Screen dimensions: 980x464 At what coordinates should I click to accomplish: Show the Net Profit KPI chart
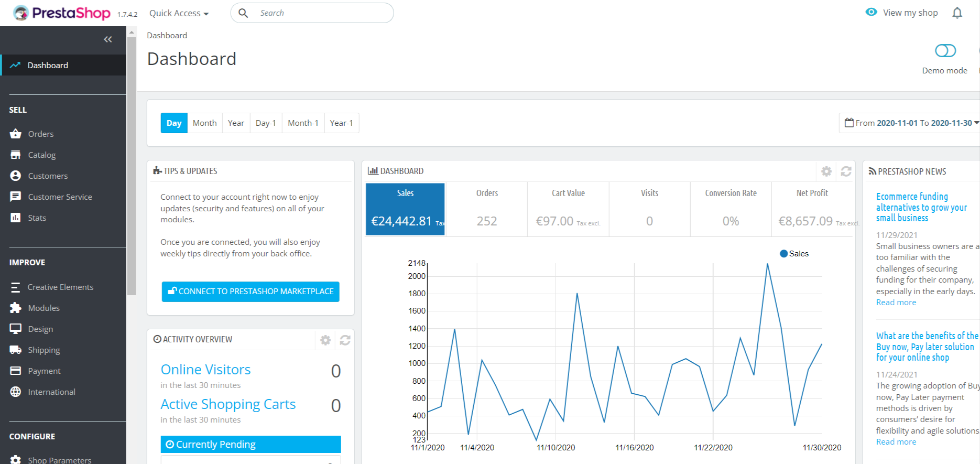pos(812,209)
